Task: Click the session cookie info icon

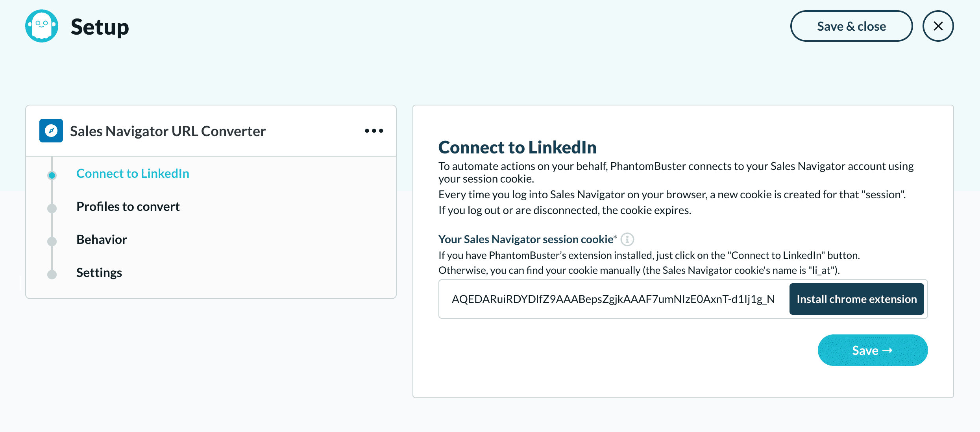Action: 627,239
